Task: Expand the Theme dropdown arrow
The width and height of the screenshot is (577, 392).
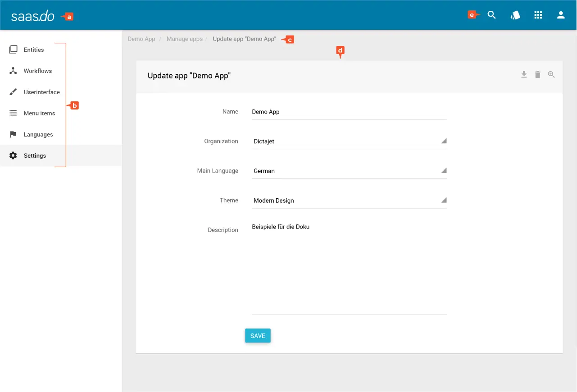Action: 443,200
